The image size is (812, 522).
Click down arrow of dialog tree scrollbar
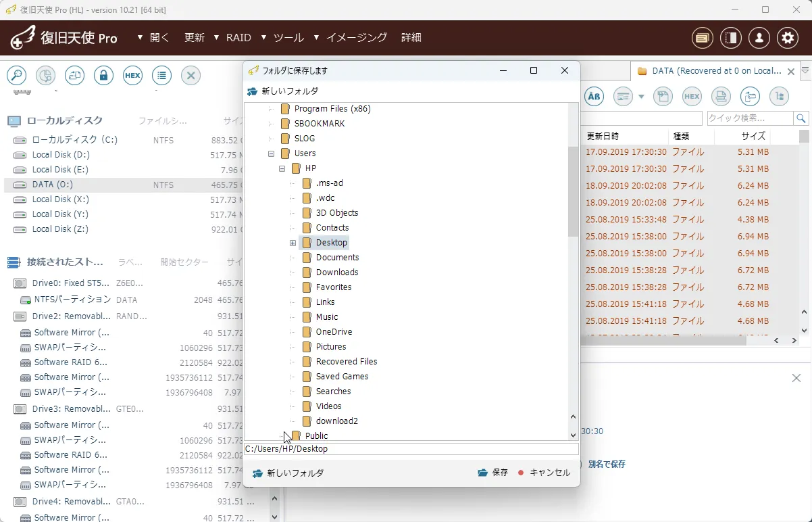pos(574,435)
